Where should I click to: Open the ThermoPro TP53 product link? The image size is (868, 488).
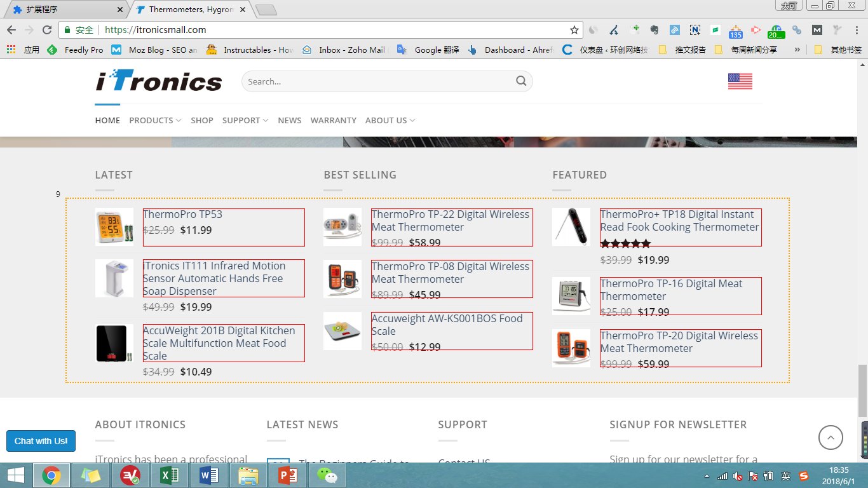182,215
